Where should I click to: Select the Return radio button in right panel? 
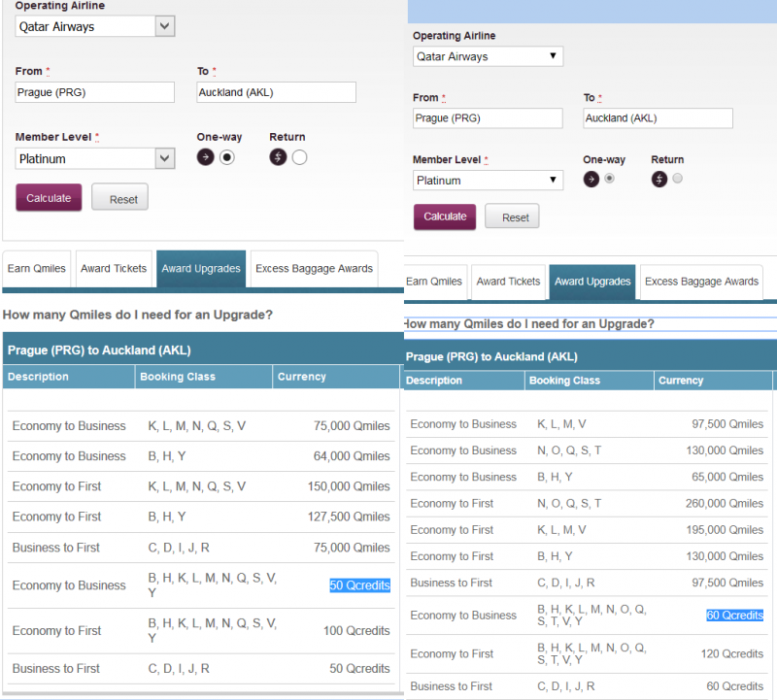(x=677, y=178)
